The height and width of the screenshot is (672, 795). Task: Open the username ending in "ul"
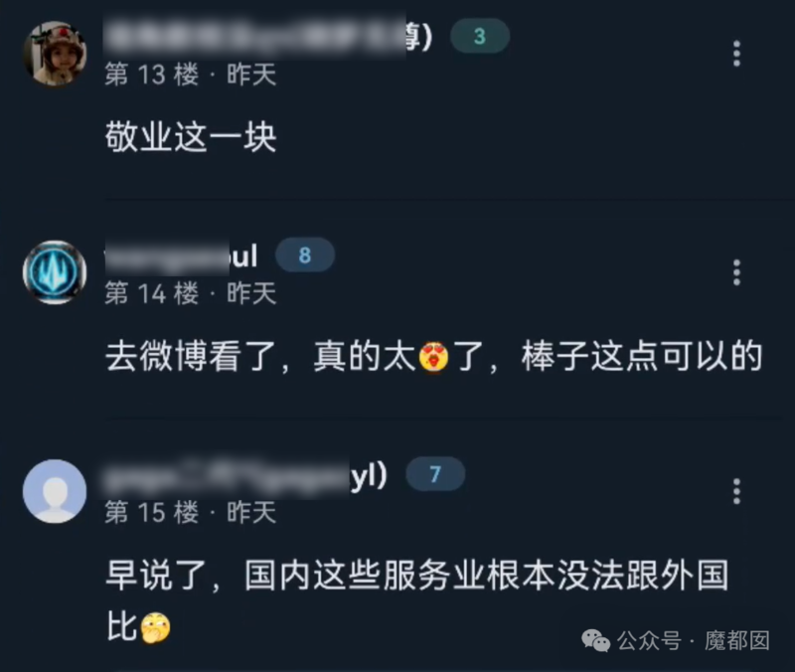point(181,255)
